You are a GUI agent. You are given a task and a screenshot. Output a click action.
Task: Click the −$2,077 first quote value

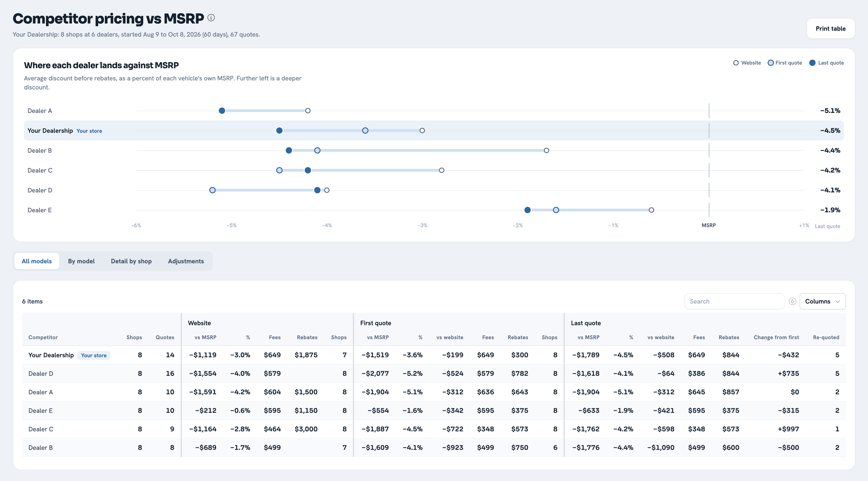[x=375, y=374]
